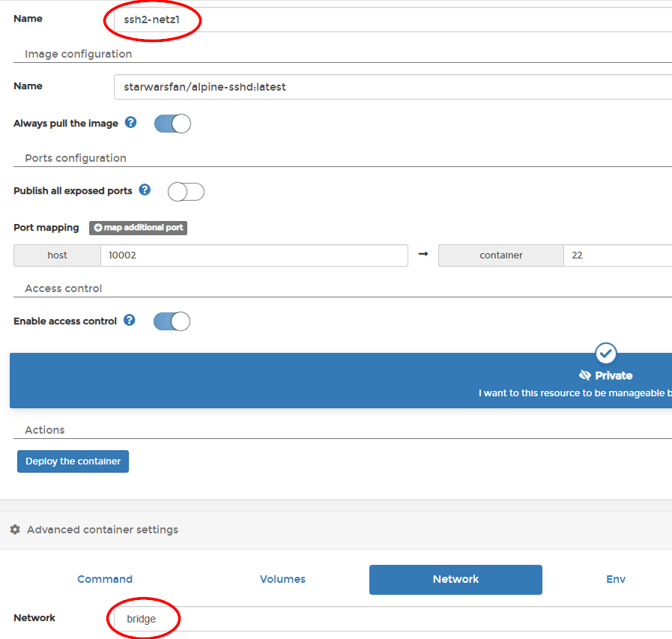Enable Publish all exposed ports switch
Screen dimensions: 672x639
(186, 192)
